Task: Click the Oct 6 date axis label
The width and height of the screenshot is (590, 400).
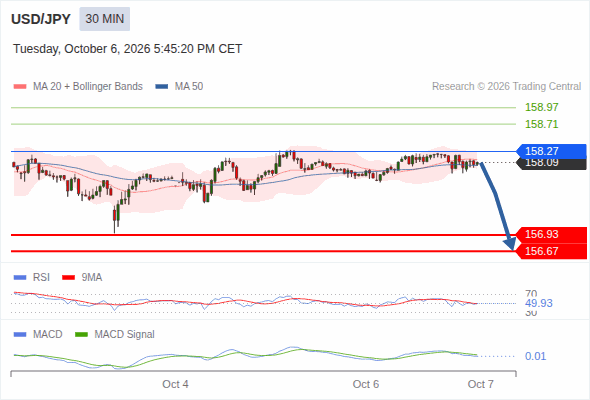Action: click(366, 384)
